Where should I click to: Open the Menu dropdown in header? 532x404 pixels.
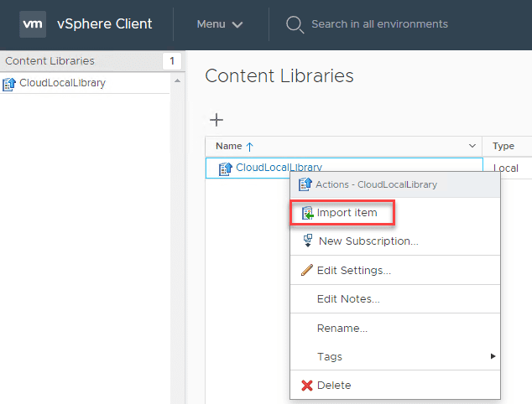coord(220,24)
